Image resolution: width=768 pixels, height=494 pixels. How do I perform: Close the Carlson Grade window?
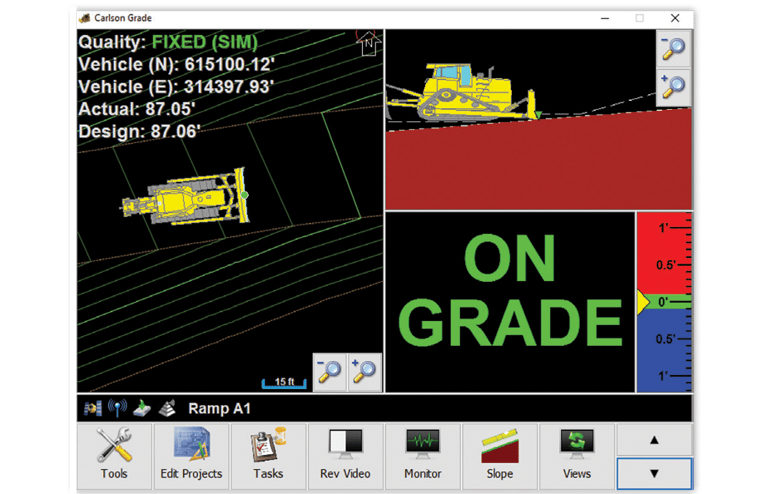675,18
